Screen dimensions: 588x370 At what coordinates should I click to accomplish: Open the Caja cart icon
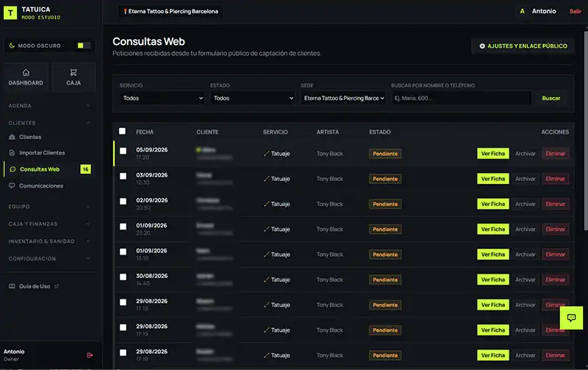(x=73, y=72)
